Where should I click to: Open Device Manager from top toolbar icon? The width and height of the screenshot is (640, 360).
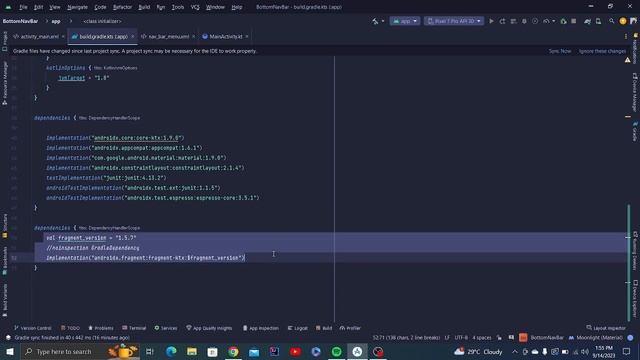599,21
